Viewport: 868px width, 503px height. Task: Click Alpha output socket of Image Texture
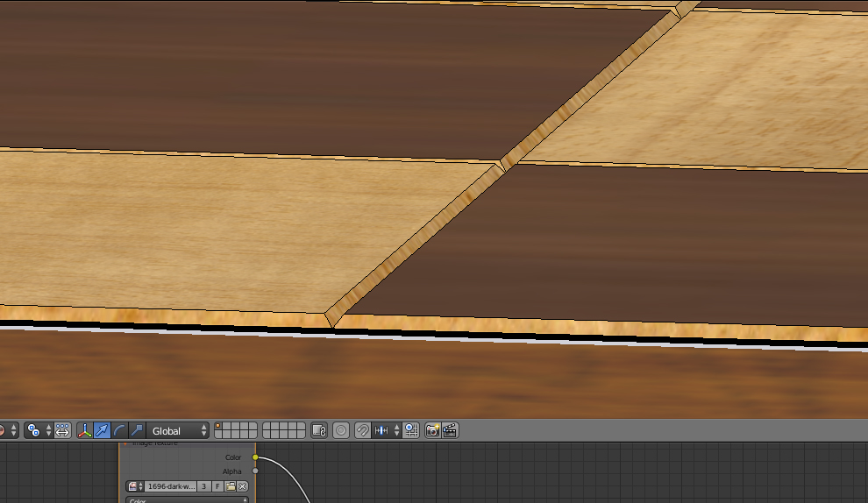click(255, 471)
